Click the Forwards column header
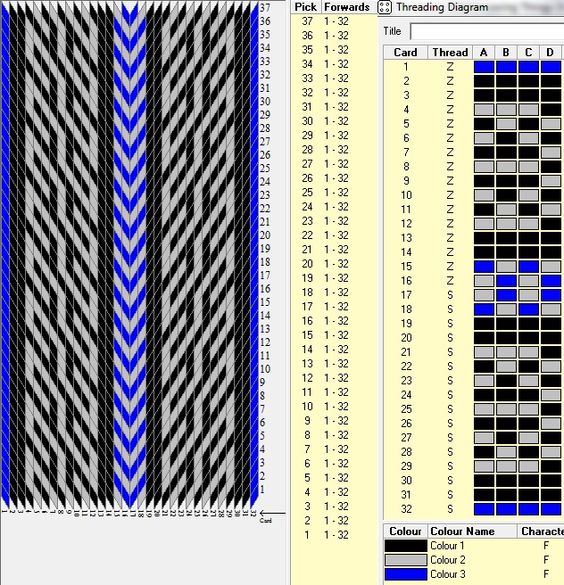Image resolution: width=564 pixels, height=585 pixels. [x=347, y=7]
